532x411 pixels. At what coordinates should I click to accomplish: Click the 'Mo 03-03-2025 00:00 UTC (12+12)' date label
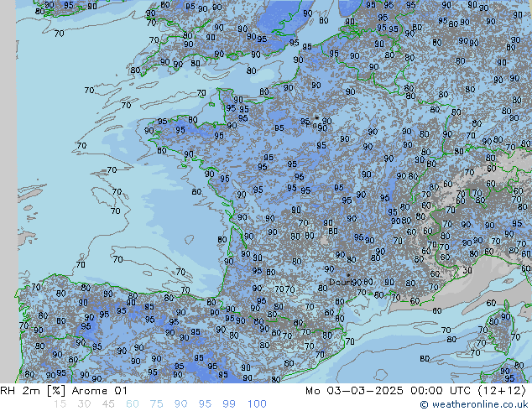tap(415, 391)
